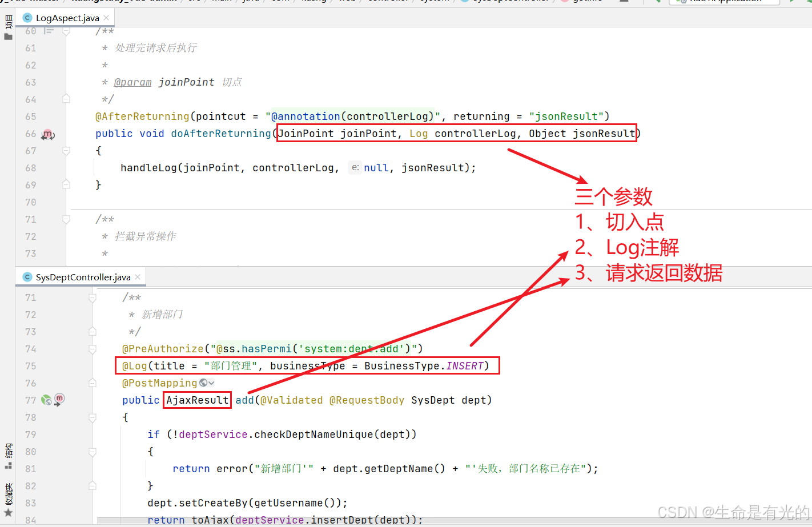Click the SysDept parameter type
The width and height of the screenshot is (812, 527).
click(x=433, y=400)
